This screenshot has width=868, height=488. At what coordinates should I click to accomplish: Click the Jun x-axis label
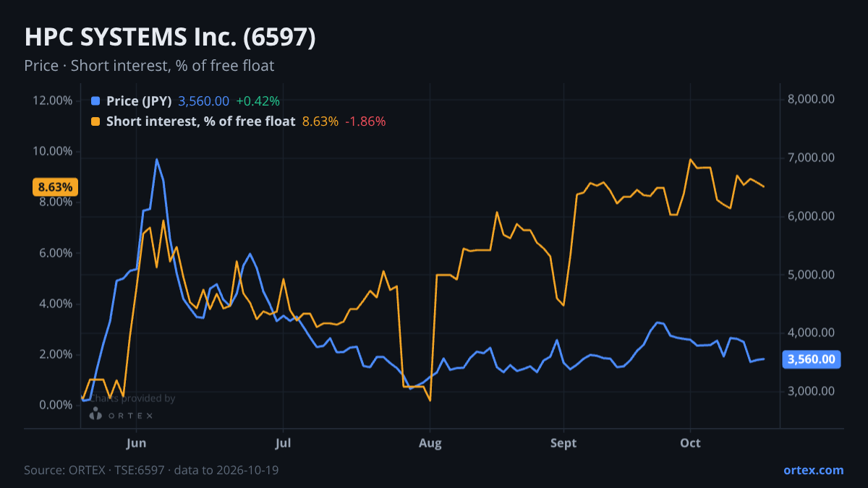pyautogui.click(x=136, y=443)
